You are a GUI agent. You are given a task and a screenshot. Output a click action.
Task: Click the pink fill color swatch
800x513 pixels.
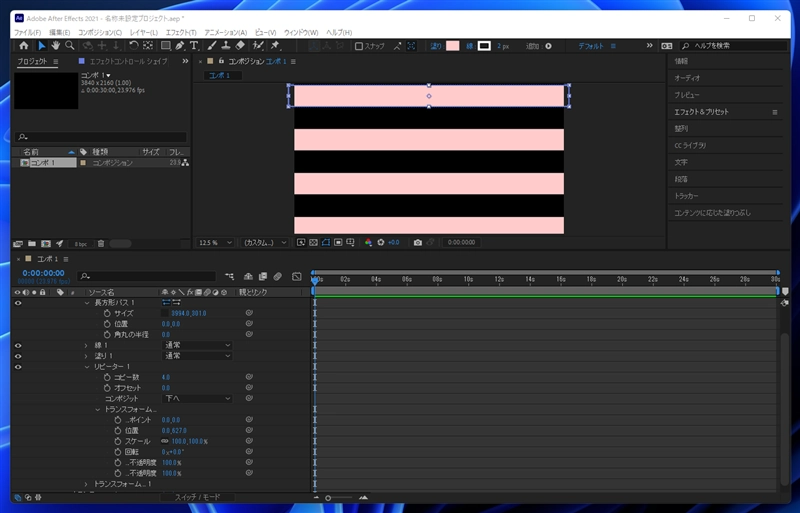[x=452, y=46]
